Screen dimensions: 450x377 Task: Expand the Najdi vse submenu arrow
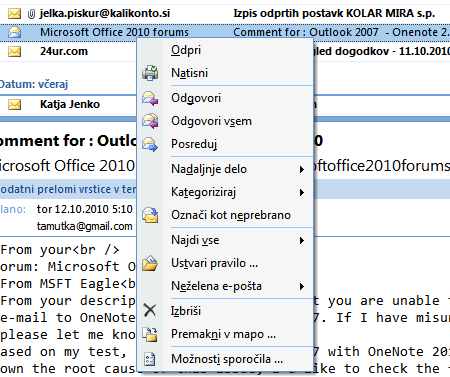point(302,241)
